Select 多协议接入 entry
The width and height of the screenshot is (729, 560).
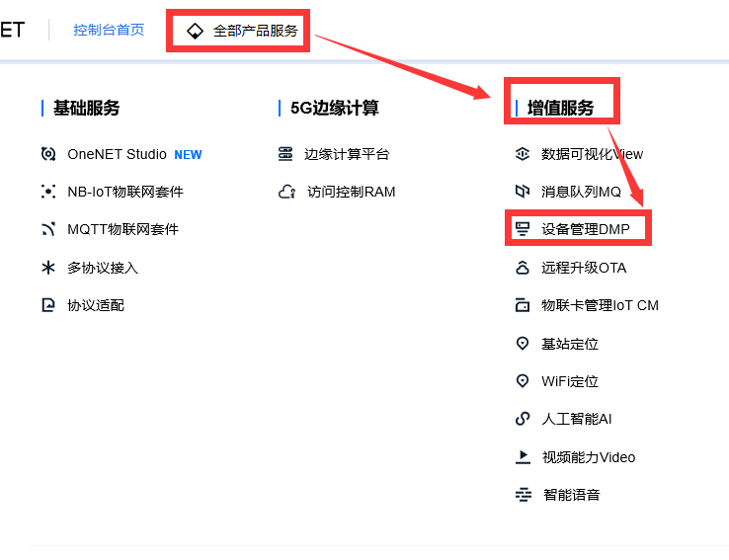pyautogui.click(x=103, y=268)
